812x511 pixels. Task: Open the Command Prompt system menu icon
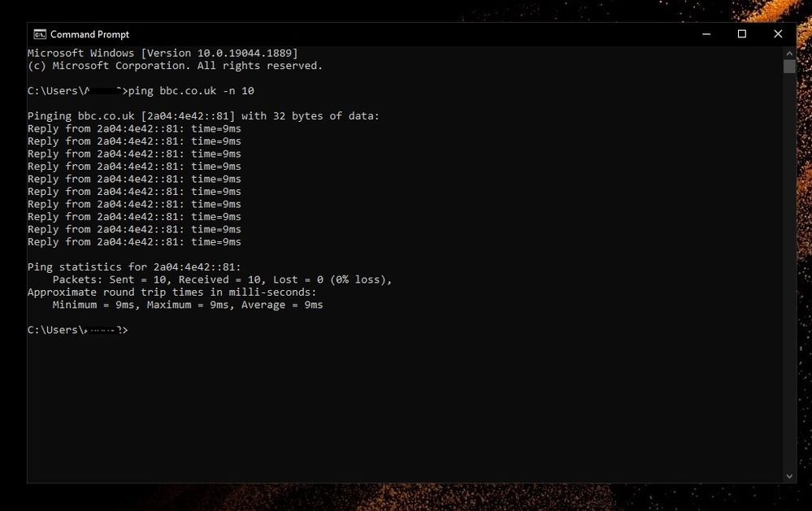(x=39, y=34)
